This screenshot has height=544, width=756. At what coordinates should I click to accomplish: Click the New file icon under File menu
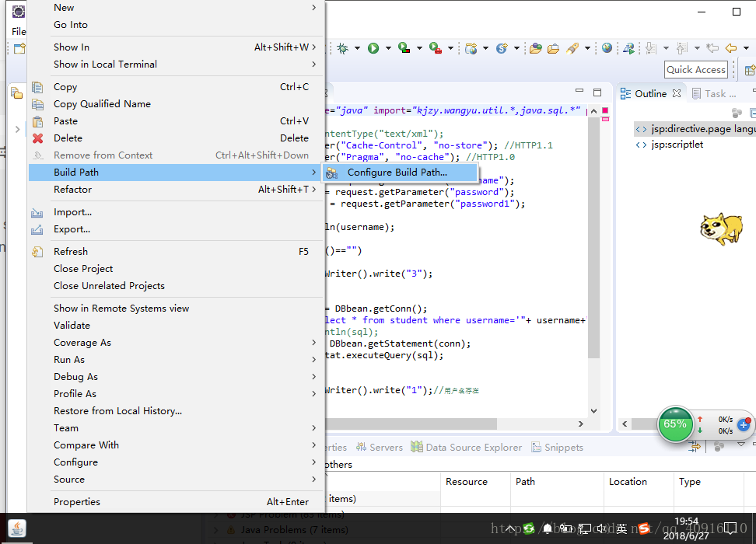(x=19, y=49)
